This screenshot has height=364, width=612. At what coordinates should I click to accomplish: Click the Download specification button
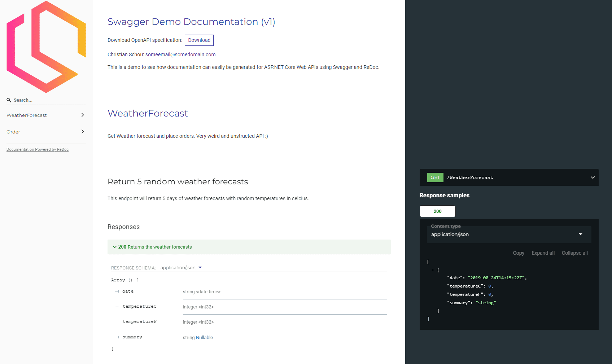199,40
